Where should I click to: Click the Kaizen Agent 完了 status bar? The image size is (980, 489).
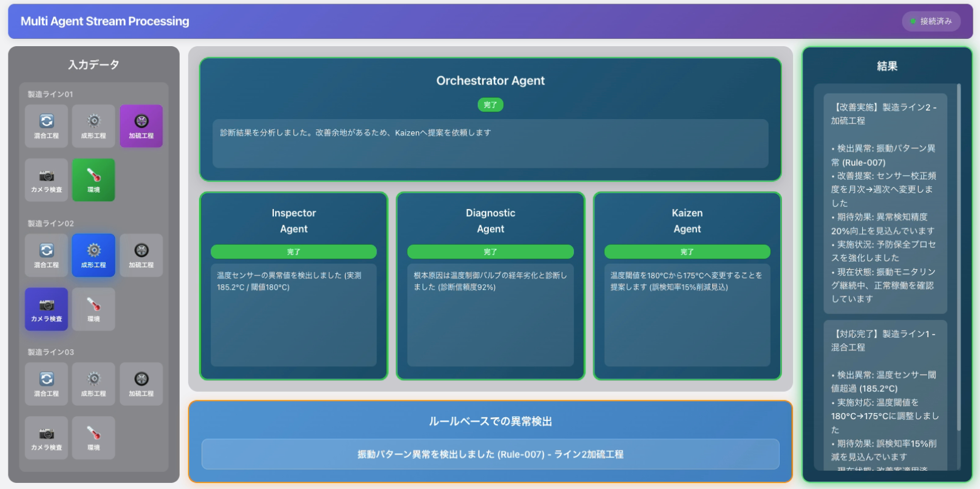click(687, 251)
